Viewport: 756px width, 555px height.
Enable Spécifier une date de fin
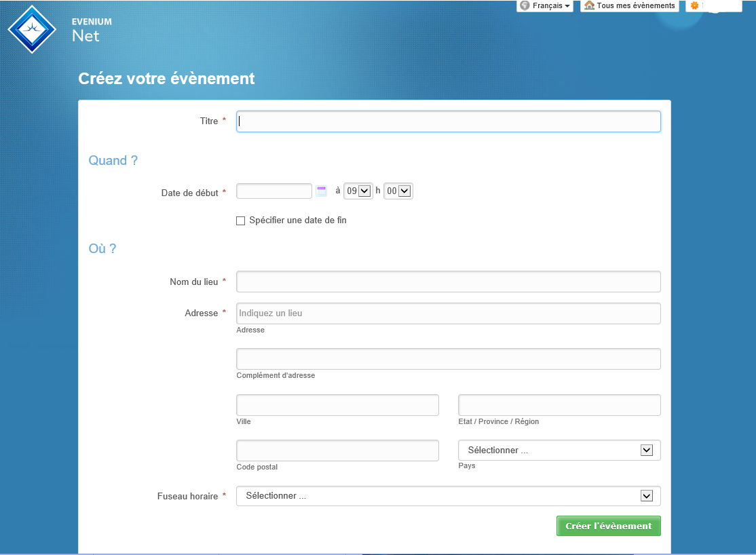click(240, 221)
